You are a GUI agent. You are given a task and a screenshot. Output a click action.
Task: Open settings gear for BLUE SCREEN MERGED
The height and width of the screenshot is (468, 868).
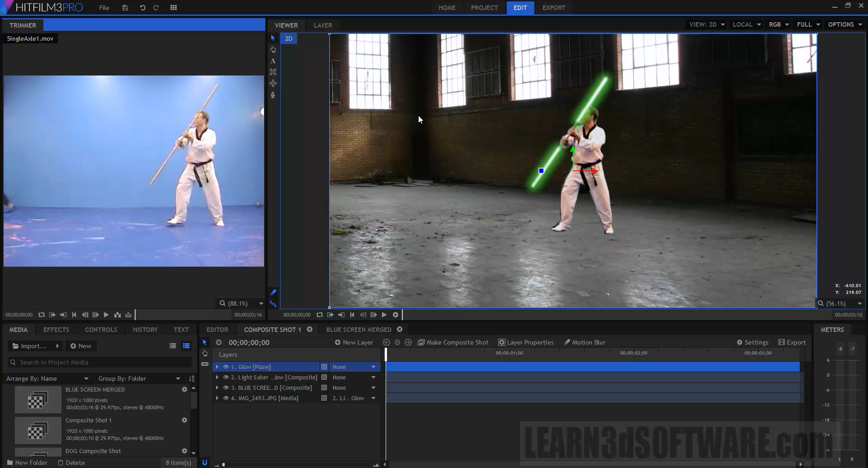click(x=184, y=389)
